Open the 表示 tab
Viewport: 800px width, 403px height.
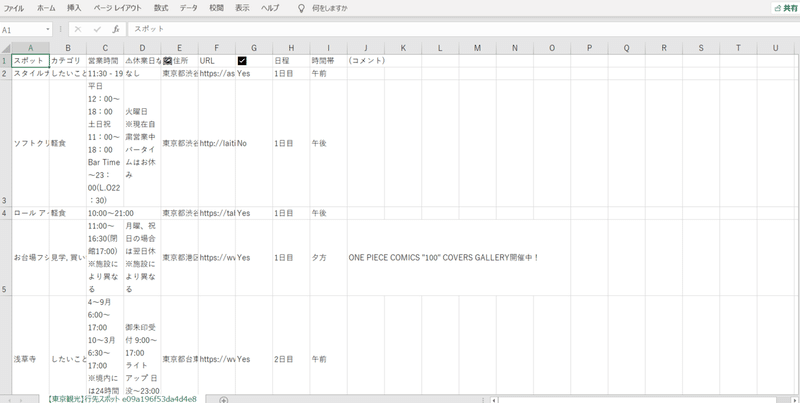click(x=242, y=8)
